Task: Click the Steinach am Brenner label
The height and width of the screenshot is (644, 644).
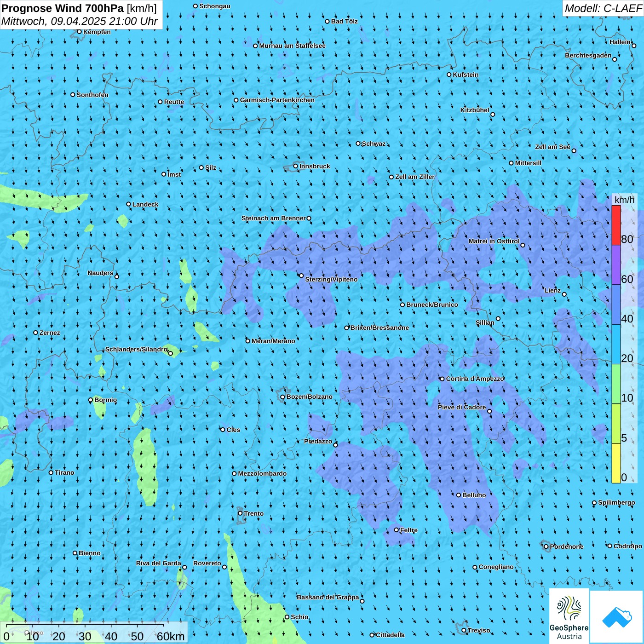Action: coord(274,218)
